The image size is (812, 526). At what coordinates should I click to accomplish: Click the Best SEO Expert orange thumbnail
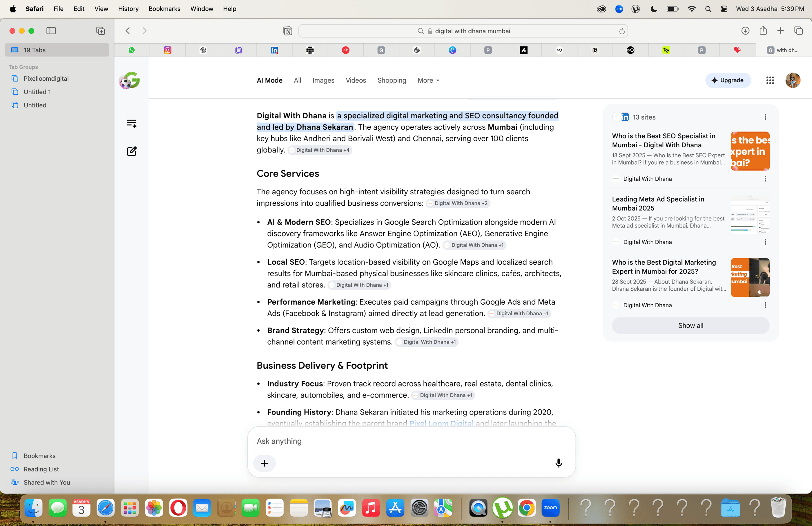pos(750,151)
